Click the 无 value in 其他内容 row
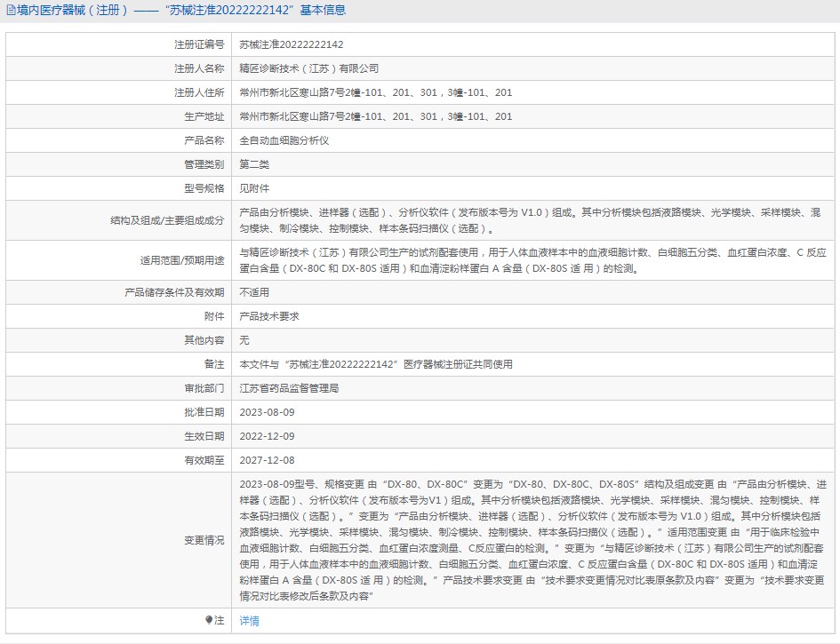 click(x=244, y=340)
